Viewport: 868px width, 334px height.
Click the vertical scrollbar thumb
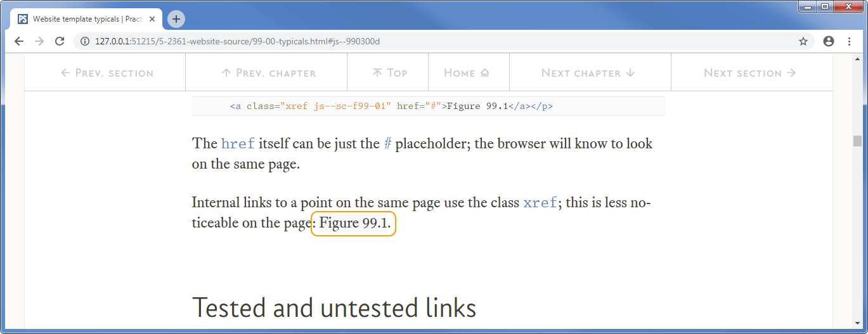click(x=857, y=141)
